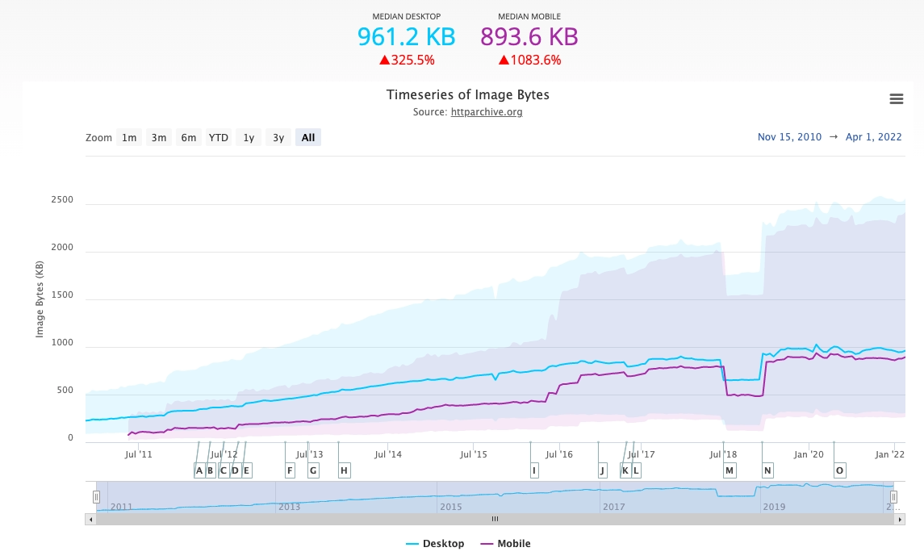The width and height of the screenshot is (924, 560).
Task: Select the 3m zoom range
Action: point(159,138)
